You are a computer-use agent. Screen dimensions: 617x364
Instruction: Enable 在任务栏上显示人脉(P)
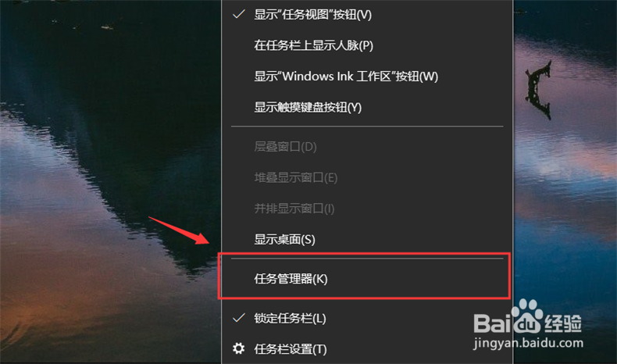(x=367, y=45)
